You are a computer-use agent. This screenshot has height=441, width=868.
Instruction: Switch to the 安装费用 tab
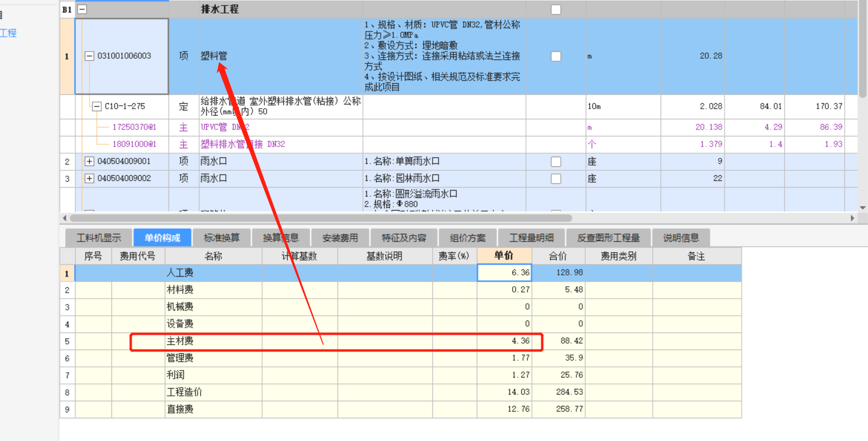[340, 237]
